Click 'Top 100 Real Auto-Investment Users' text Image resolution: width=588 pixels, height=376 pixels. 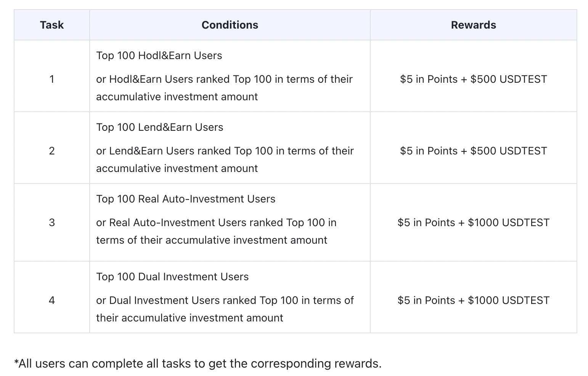186,199
